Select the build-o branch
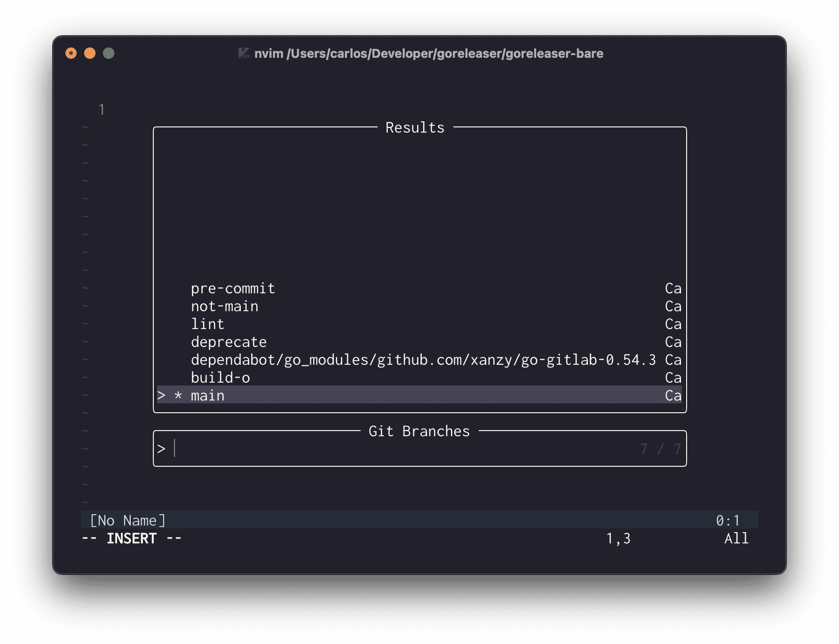The width and height of the screenshot is (839, 644). [x=220, y=377]
